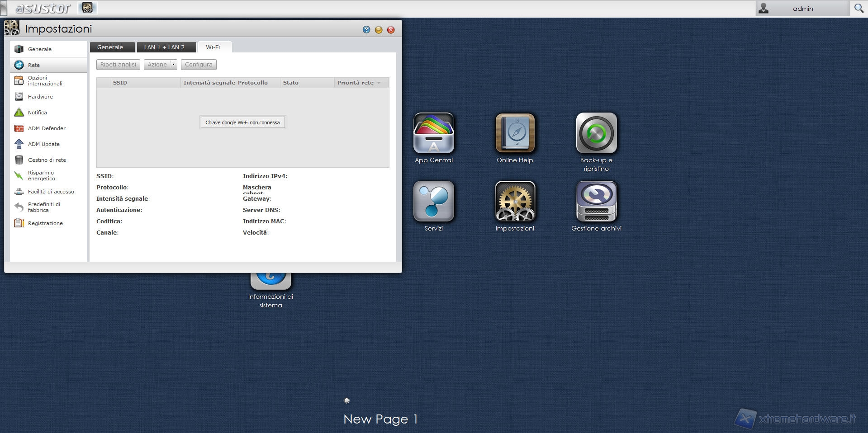Switch to the LAN 1 + LAN 2 tab
868x433 pixels.
164,47
